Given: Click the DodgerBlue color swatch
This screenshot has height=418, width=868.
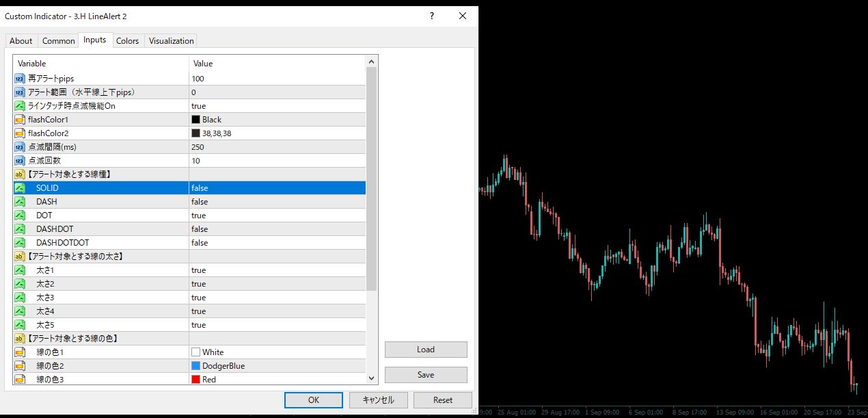Looking at the screenshot, I should point(196,366).
